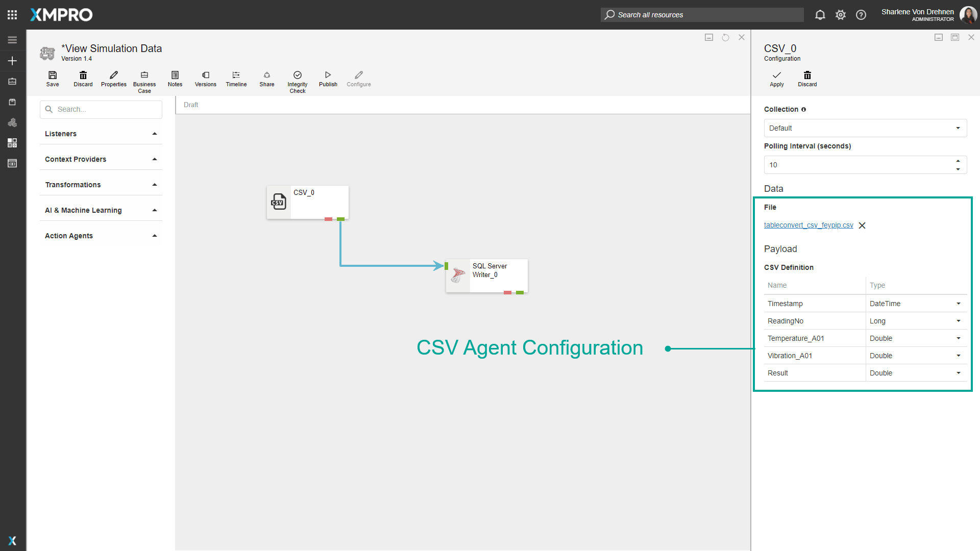Select the CSV_0 agent node
This screenshot has width=980, height=551.
coord(307,203)
